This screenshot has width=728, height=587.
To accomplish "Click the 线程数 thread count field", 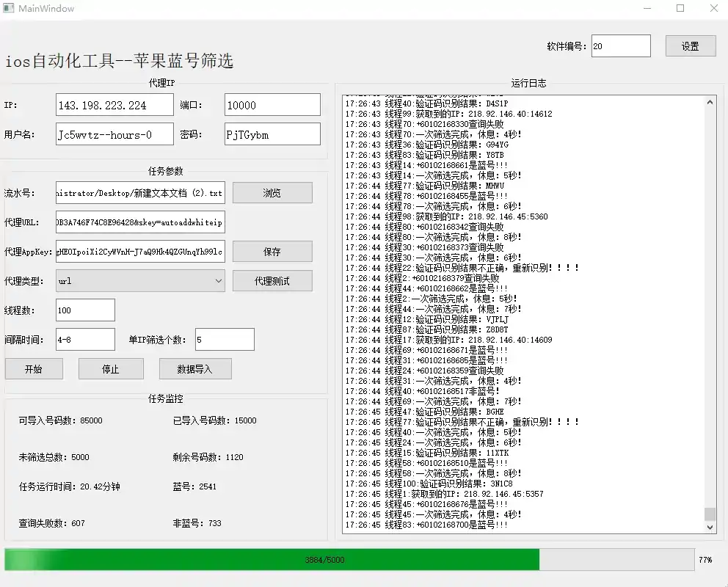I will click(85, 310).
